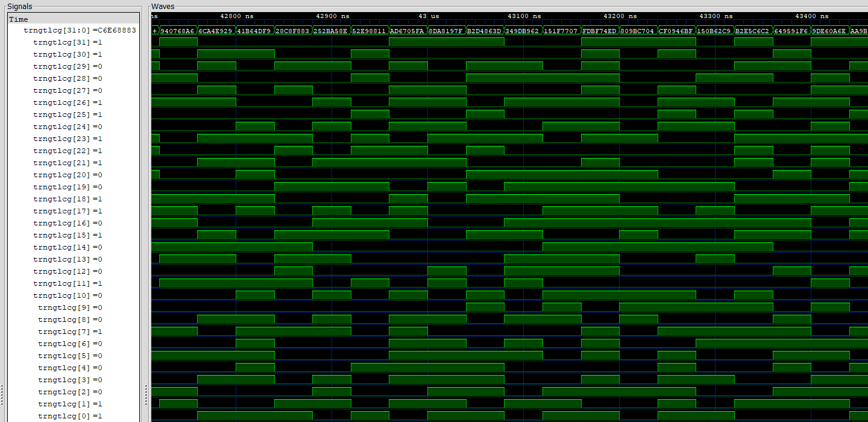Screen dimensions: 868x422
Task: Pick signal trngtlcg[13]
Action: 68,259
